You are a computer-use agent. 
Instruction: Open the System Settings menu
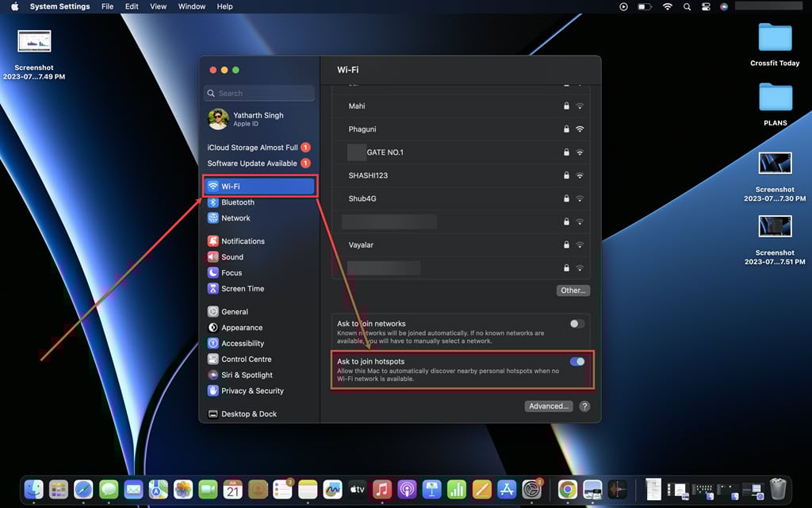pyautogui.click(x=59, y=6)
